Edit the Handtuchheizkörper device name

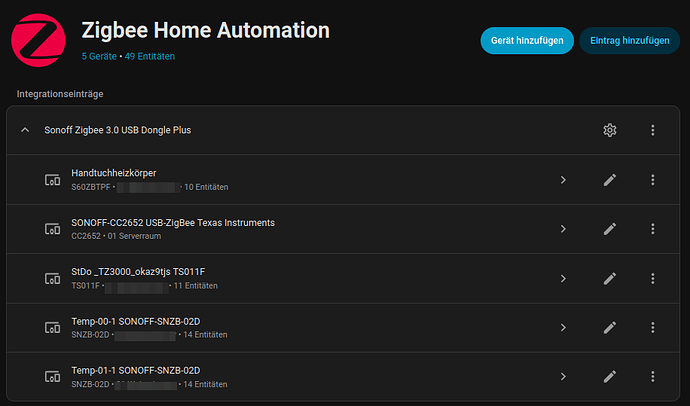tap(610, 180)
